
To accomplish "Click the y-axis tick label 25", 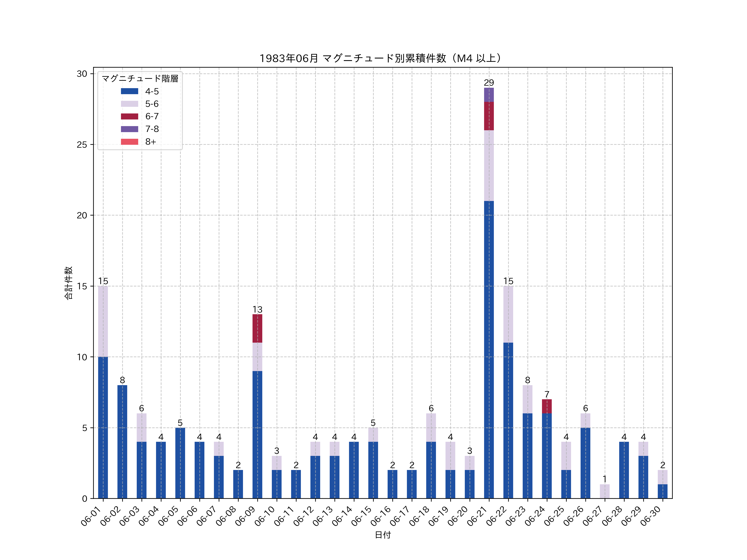I will click(82, 145).
